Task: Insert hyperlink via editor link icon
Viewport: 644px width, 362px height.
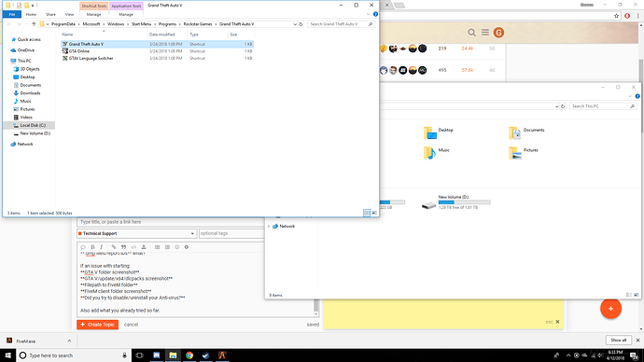Action: [114, 247]
